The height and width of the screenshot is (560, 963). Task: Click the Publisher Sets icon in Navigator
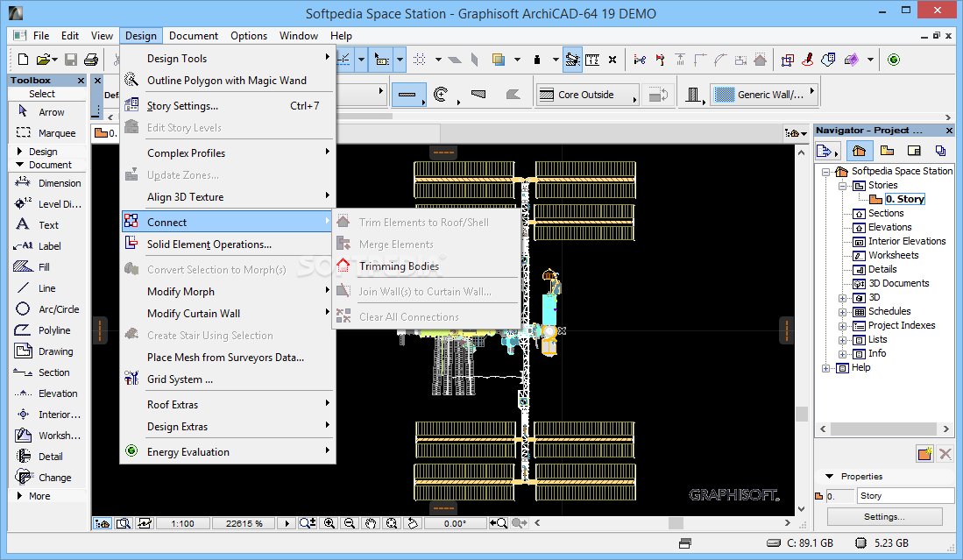pos(940,151)
